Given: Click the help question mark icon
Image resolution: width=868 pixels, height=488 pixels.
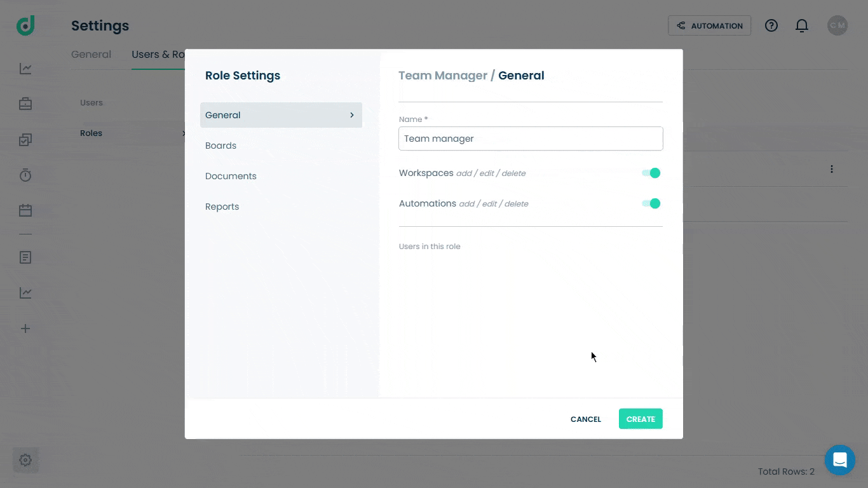Looking at the screenshot, I should [x=771, y=25].
